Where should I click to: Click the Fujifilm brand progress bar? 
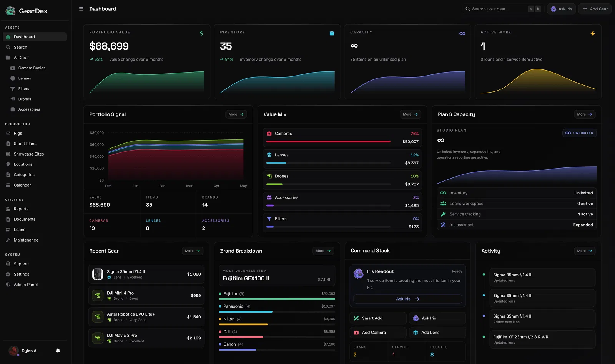coord(277,299)
